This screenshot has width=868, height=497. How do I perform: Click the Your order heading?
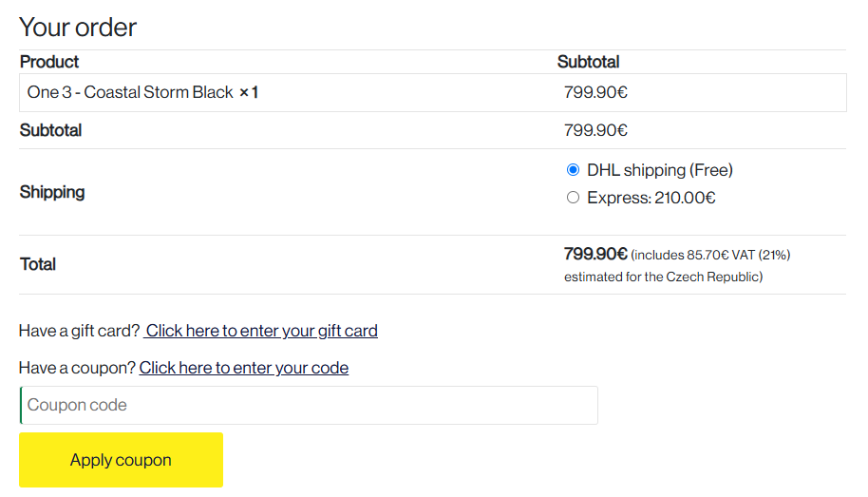coord(78,27)
